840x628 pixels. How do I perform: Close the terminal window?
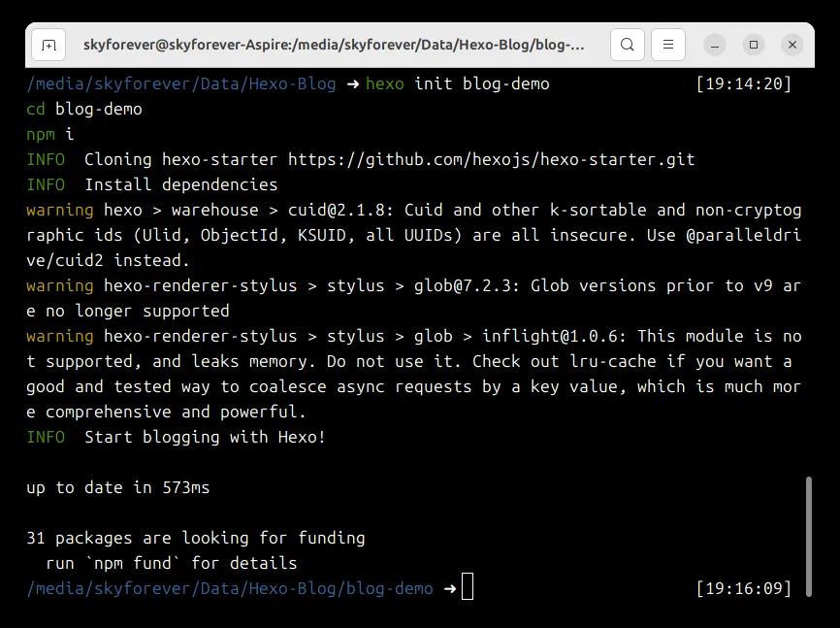tap(792, 45)
